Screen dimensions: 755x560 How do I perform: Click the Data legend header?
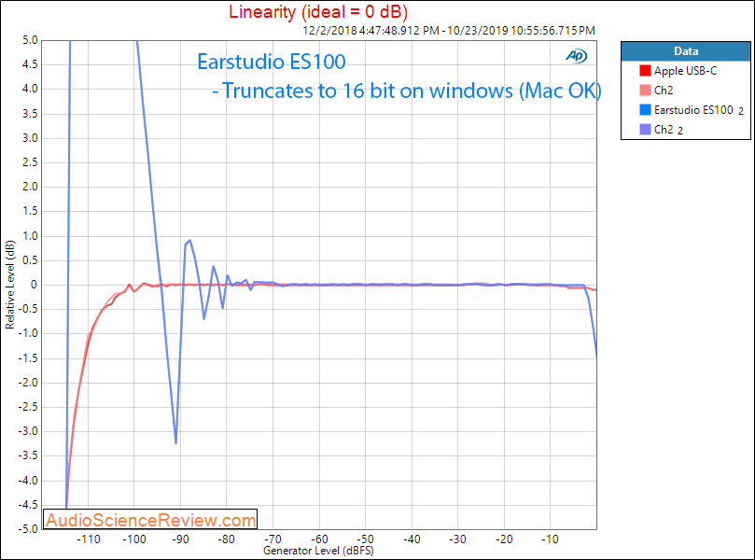click(686, 51)
